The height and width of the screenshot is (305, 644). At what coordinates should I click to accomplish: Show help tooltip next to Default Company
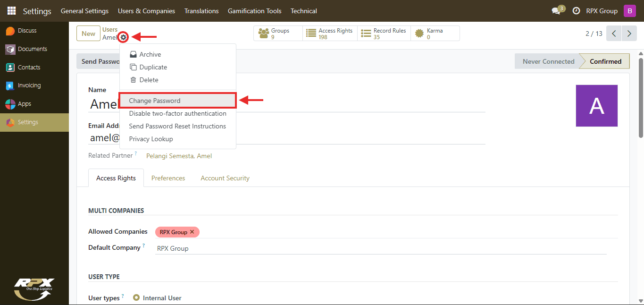(143, 246)
